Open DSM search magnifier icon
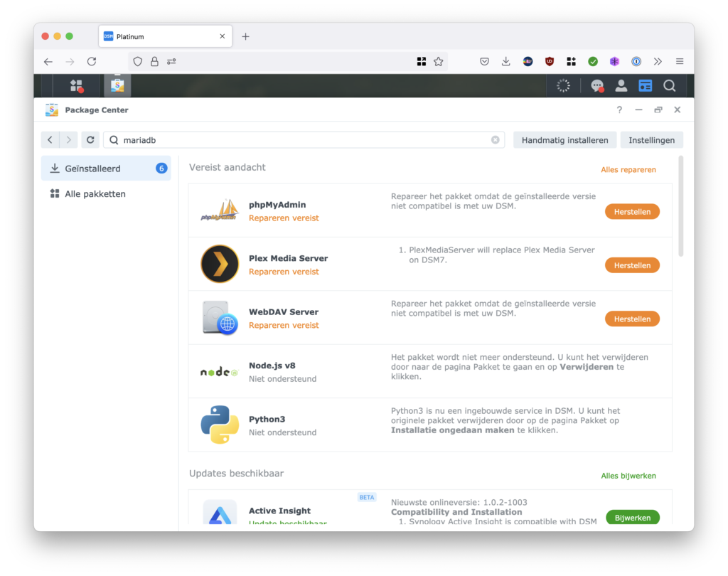The width and height of the screenshot is (728, 576). [669, 85]
